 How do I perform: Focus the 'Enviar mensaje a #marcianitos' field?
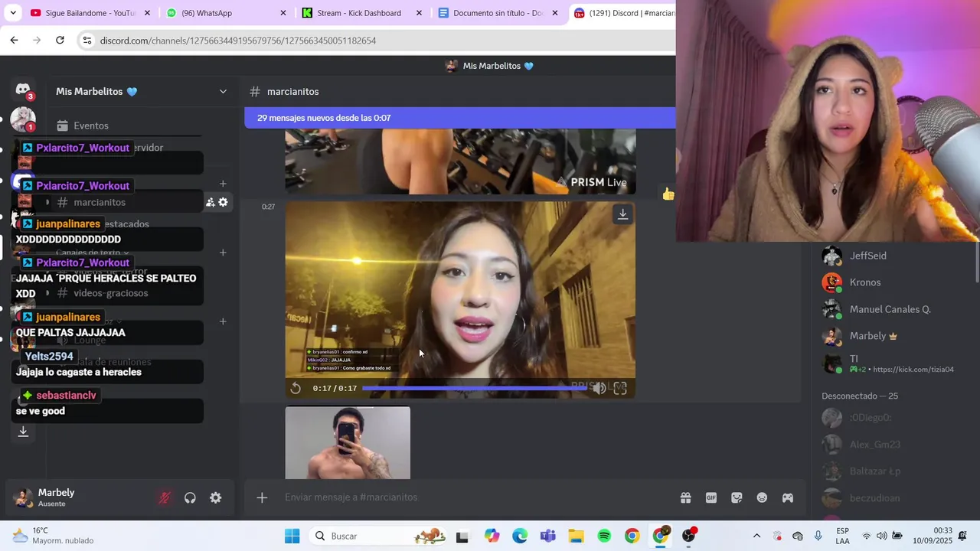[475, 497]
